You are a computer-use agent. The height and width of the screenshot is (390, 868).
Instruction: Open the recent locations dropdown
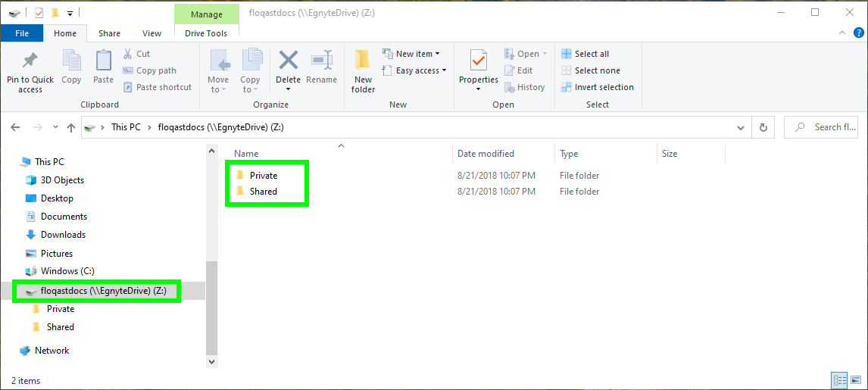click(x=55, y=127)
